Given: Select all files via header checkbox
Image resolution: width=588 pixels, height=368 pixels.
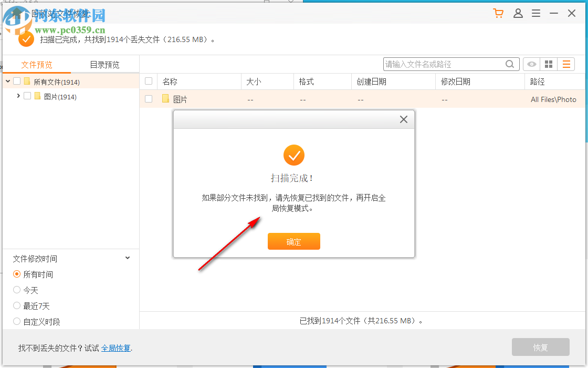Looking at the screenshot, I should click(x=149, y=81).
